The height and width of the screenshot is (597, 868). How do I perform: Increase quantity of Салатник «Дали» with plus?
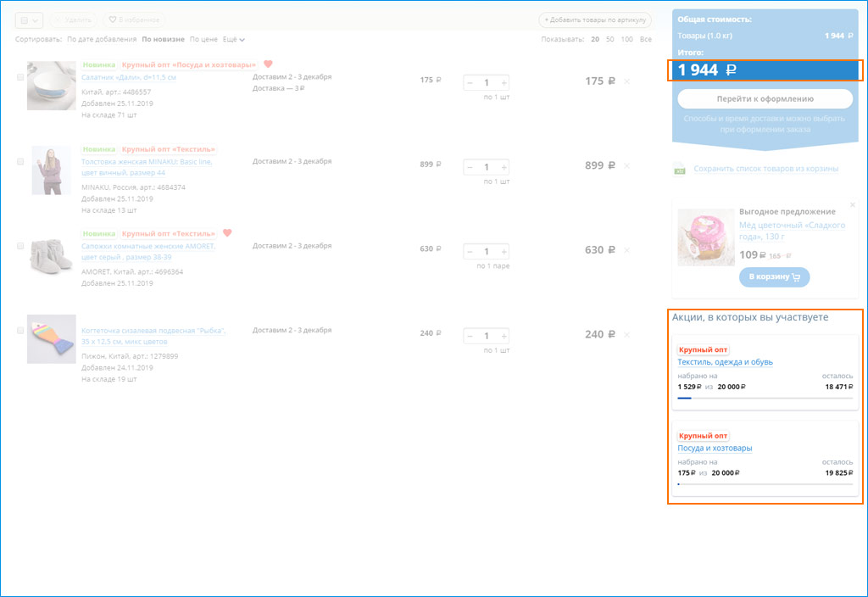pyautogui.click(x=504, y=83)
